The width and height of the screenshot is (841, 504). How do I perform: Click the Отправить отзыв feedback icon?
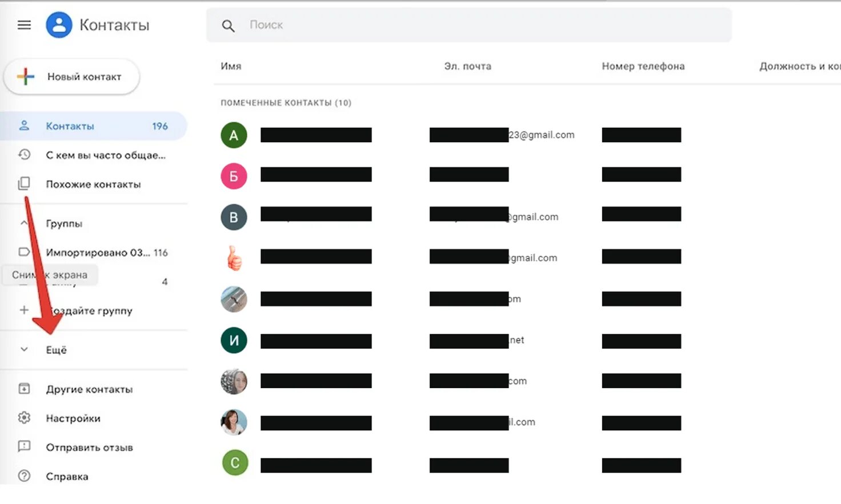pos(24,447)
